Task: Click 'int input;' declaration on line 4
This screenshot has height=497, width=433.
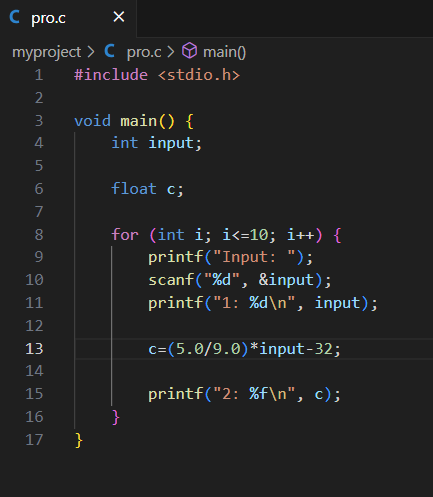Action: tap(157, 143)
